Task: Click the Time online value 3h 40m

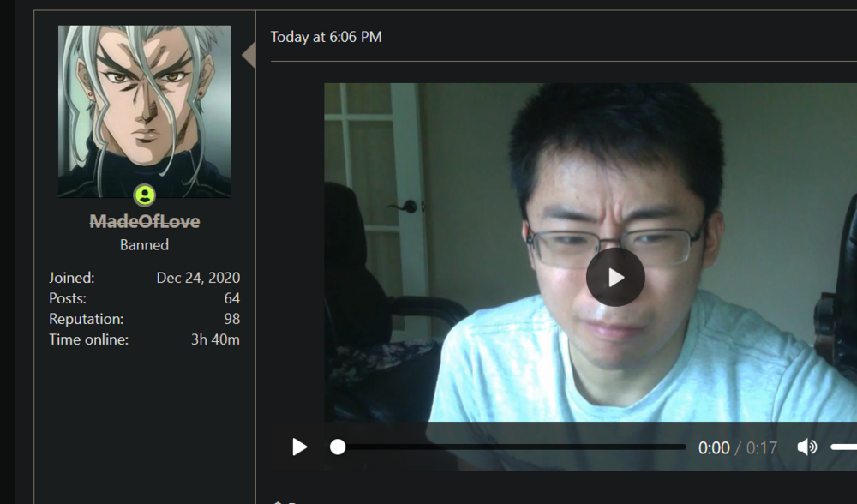Action: click(215, 339)
